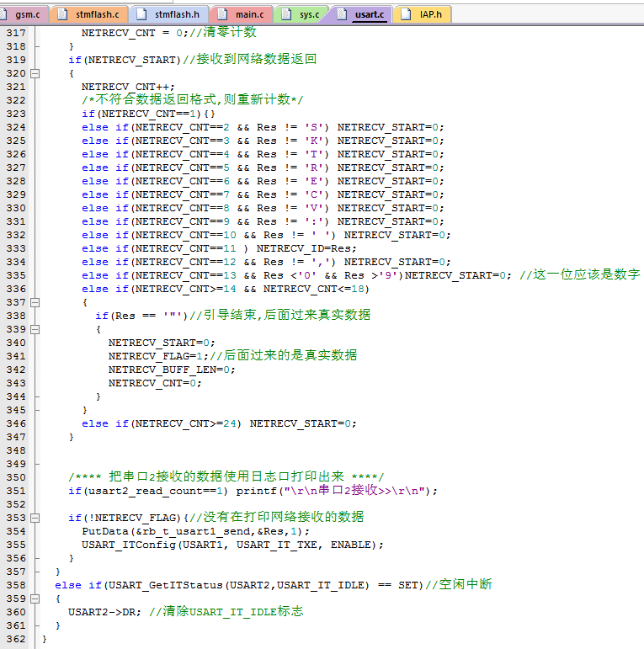Fold the if block at line 339
644x649 pixels.
pyautogui.click(x=35, y=329)
